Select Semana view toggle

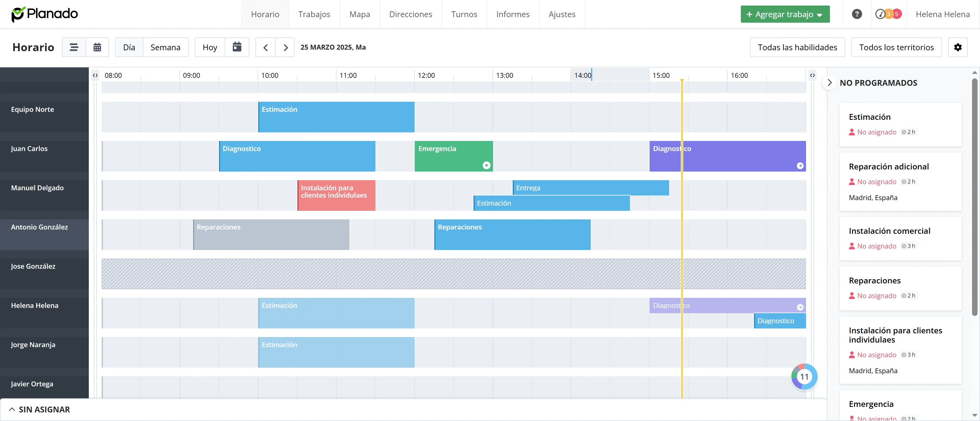tap(165, 47)
